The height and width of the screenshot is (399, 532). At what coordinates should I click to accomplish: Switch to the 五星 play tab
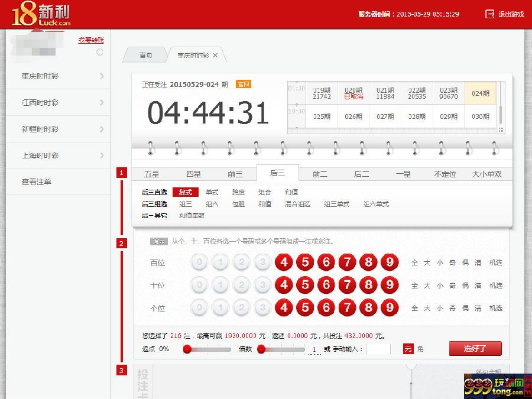point(151,174)
